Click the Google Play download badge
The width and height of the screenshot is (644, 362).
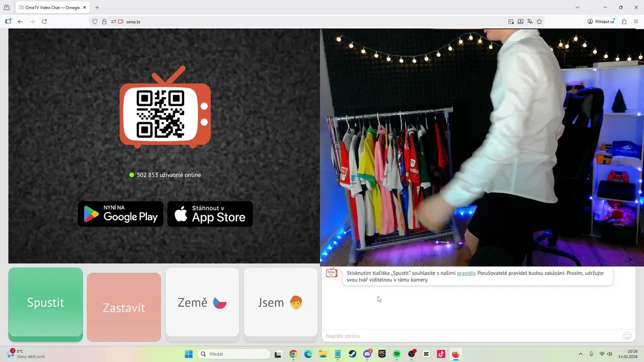[121, 214]
